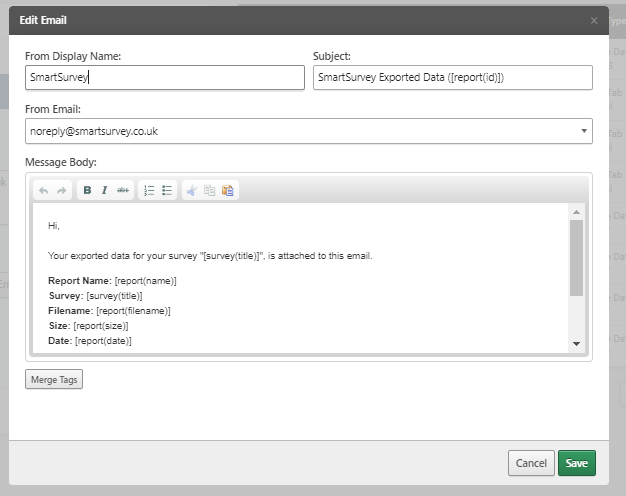Save the email changes
Screen dimensions: 626x496
click(x=576, y=462)
